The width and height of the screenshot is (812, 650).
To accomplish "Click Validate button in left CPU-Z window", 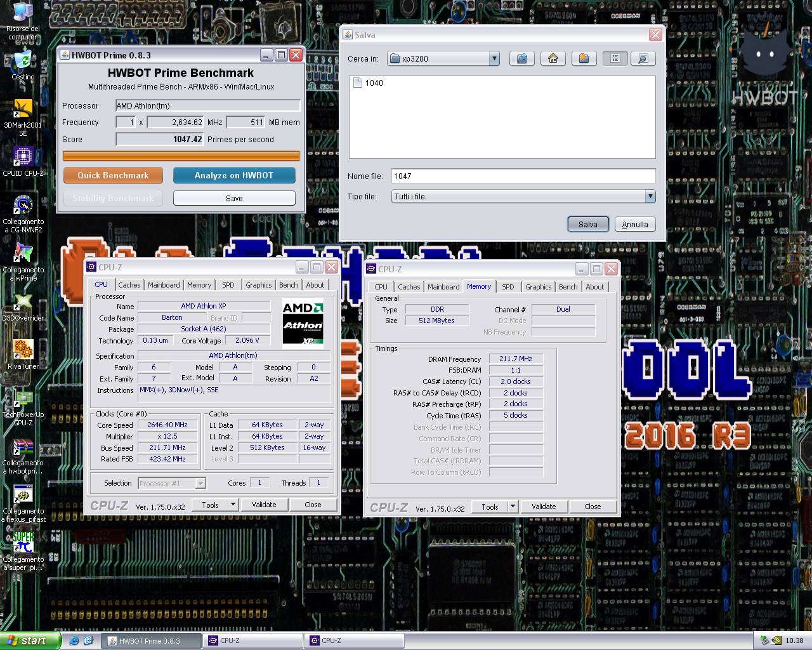I will point(264,505).
